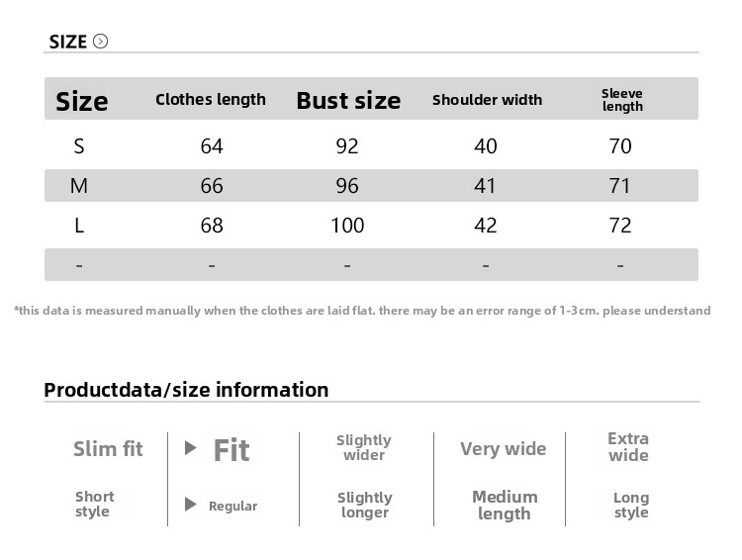742x560 pixels.
Task: Click the Clothes length column header
Action: [211, 99]
